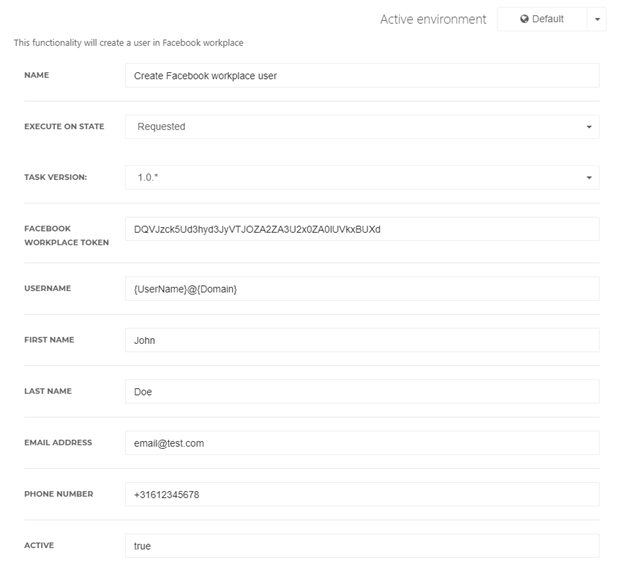
Task: Click the Facebook Workplace Token label
Action: click(66, 235)
